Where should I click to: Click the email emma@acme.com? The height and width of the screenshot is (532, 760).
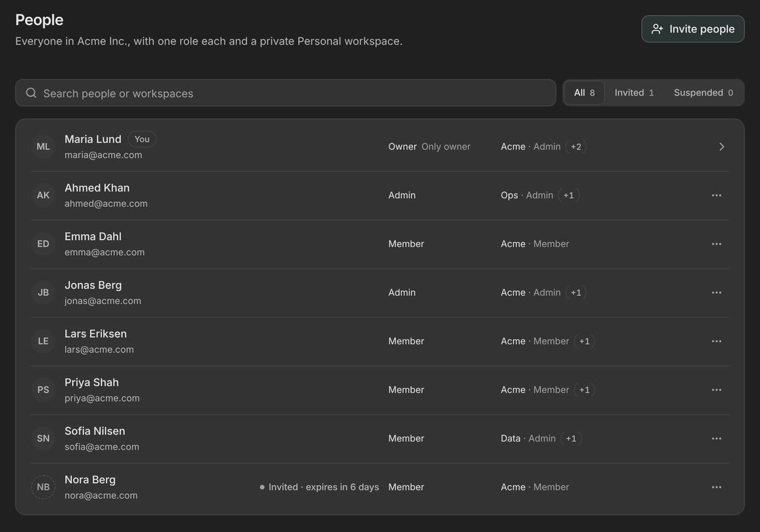104,252
